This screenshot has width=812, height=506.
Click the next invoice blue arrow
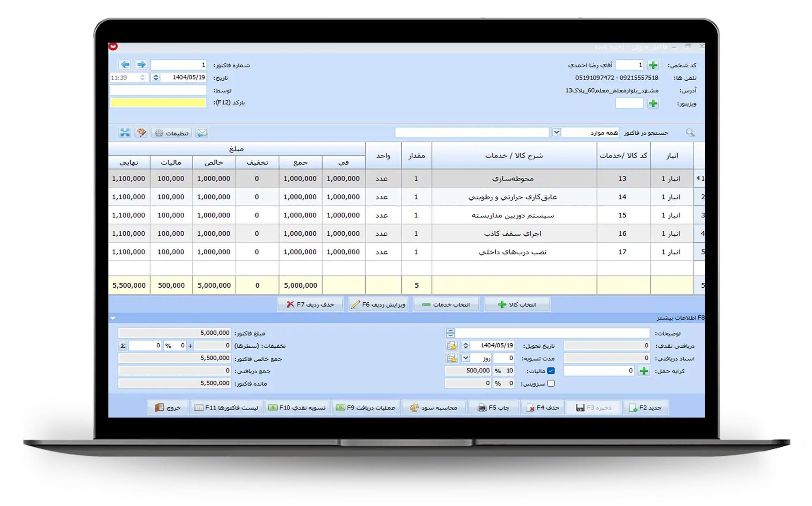point(141,65)
